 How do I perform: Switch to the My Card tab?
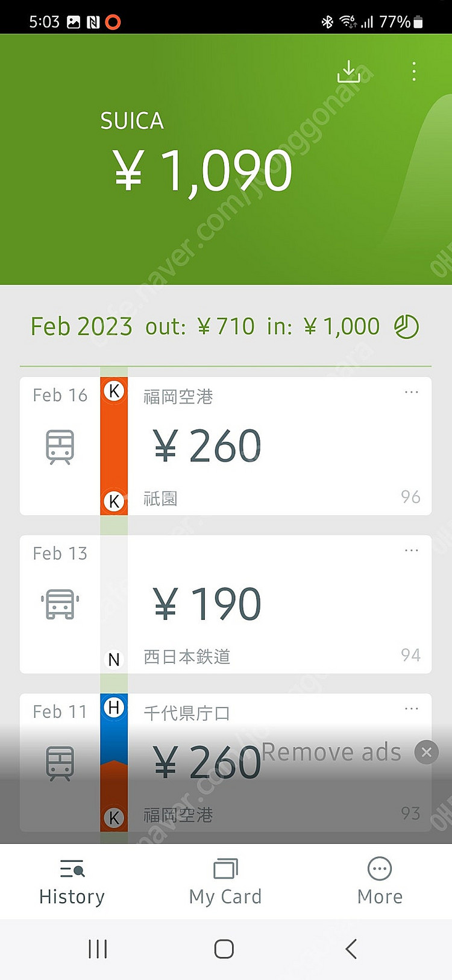point(225,882)
